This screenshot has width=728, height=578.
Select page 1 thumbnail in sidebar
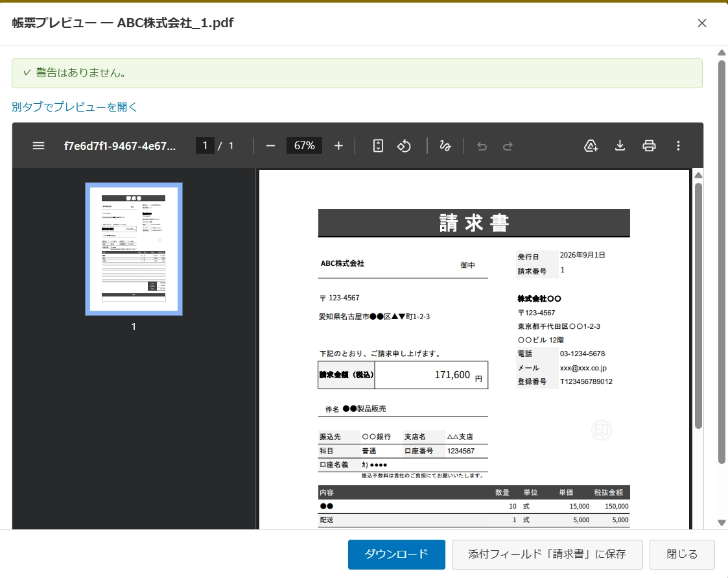[x=134, y=249]
